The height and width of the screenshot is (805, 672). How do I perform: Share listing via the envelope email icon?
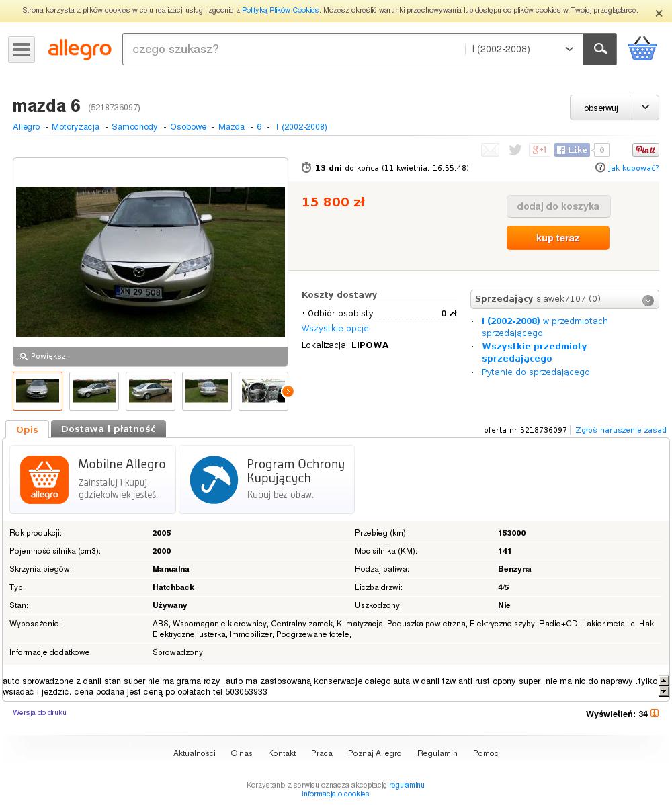490,150
